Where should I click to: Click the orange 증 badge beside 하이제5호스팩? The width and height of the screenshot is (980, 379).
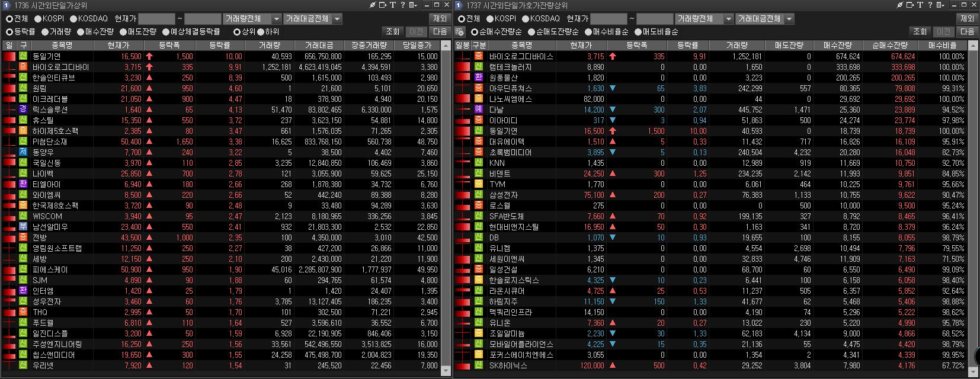[23, 130]
